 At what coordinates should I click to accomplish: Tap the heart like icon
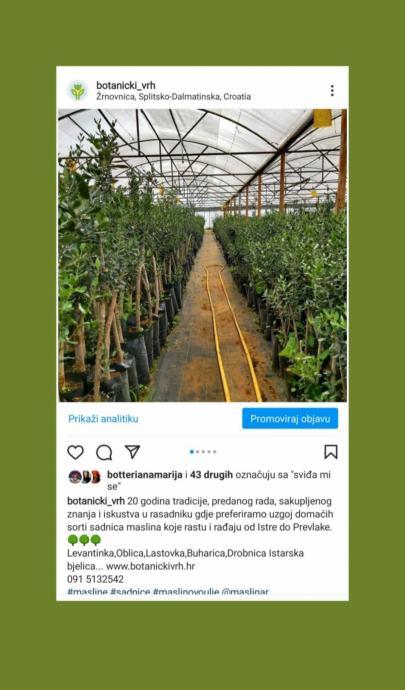[75, 452]
